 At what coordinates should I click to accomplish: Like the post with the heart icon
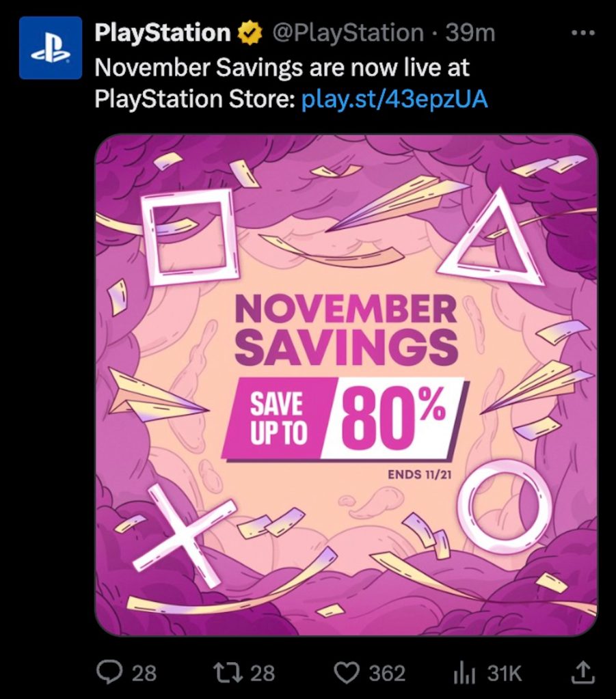[x=349, y=673]
